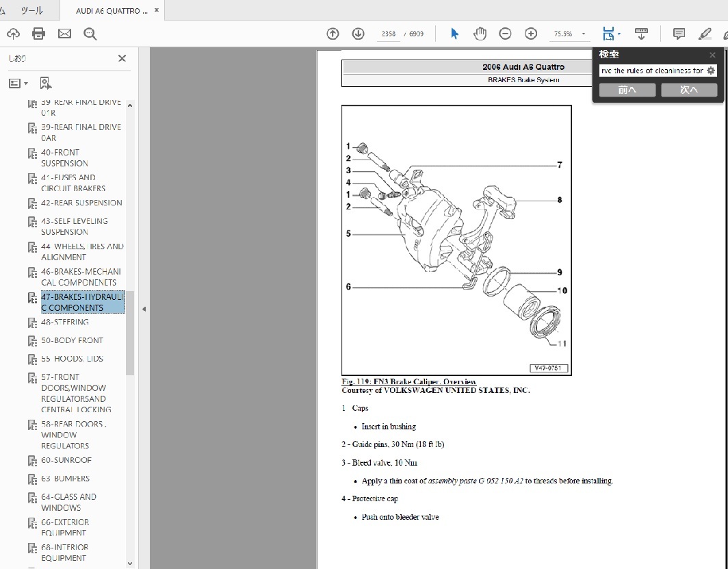The height and width of the screenshot is (569, 728).
Task: Click the text Insert in bushing
Action: click(389, 427)
